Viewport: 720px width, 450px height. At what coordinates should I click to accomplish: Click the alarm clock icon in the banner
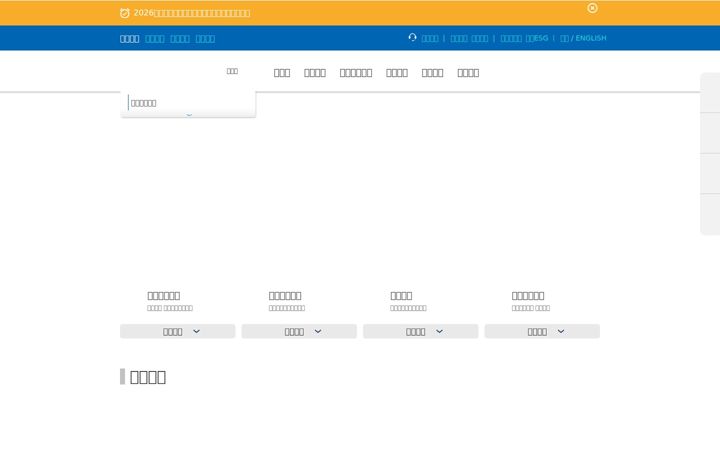(x=124, y=13)
